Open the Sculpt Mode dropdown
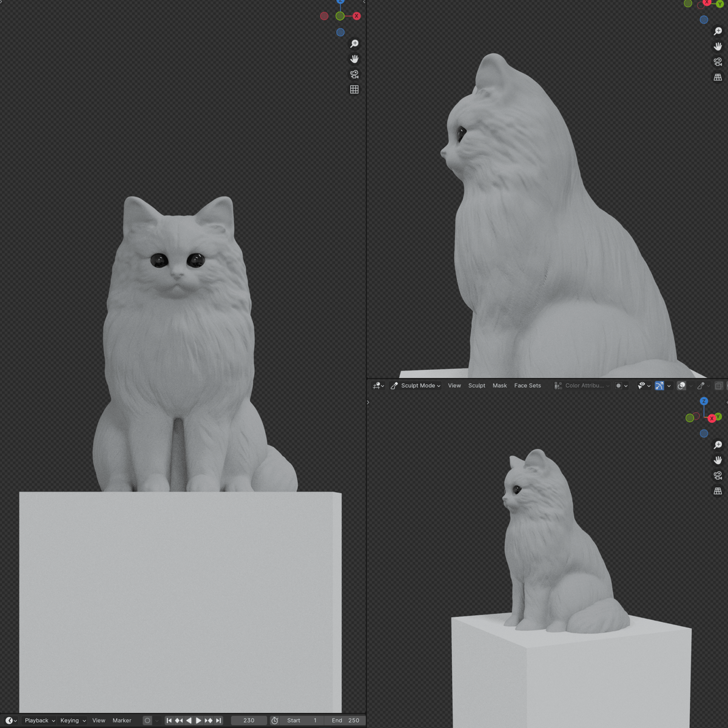 420,386
